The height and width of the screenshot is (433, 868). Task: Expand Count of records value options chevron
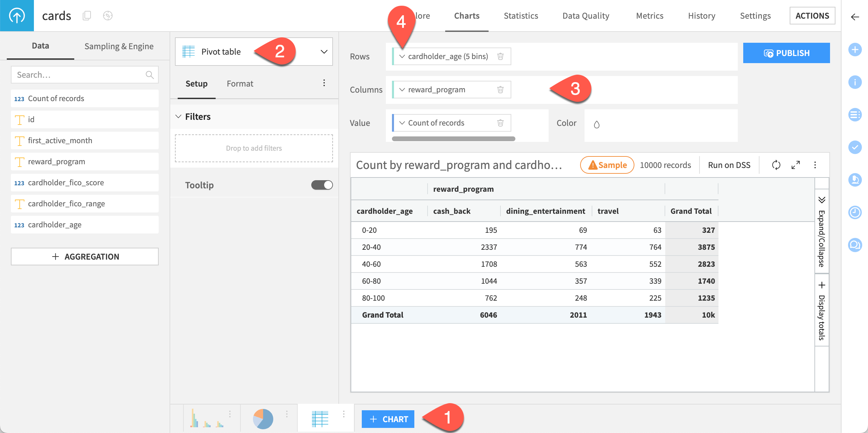tap(402, 123)
